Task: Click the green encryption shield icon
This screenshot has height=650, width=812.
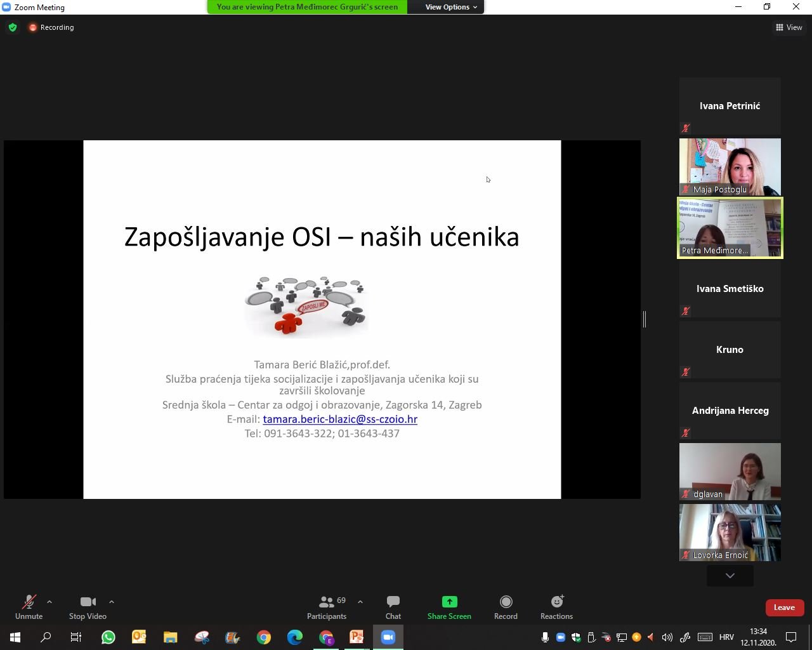Action: 13,27
